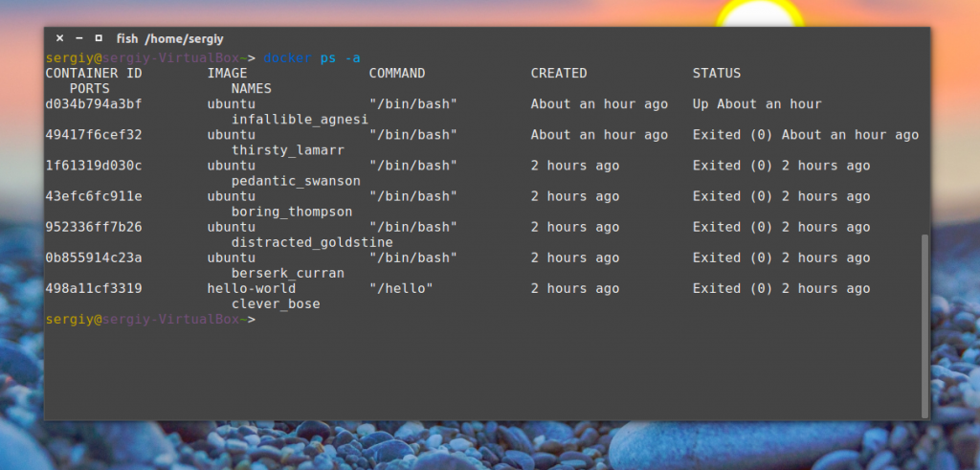Click the typed 'docker ps -a' command

point(311,57)
